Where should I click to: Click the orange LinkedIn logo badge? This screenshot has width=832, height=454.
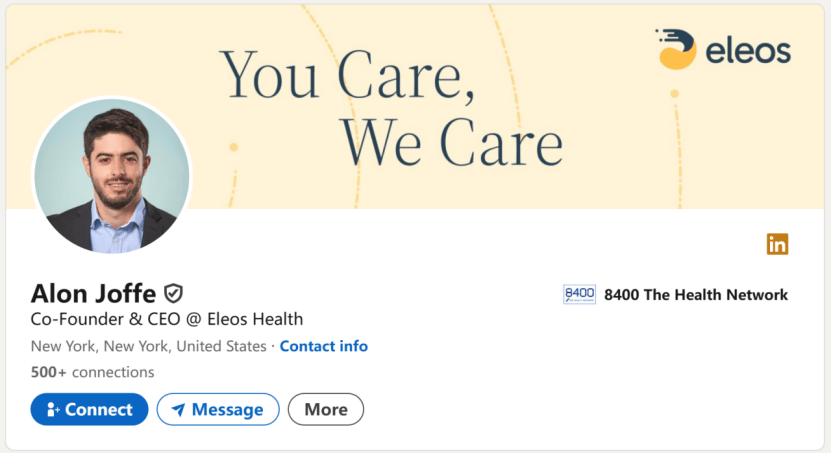(777, 243)
